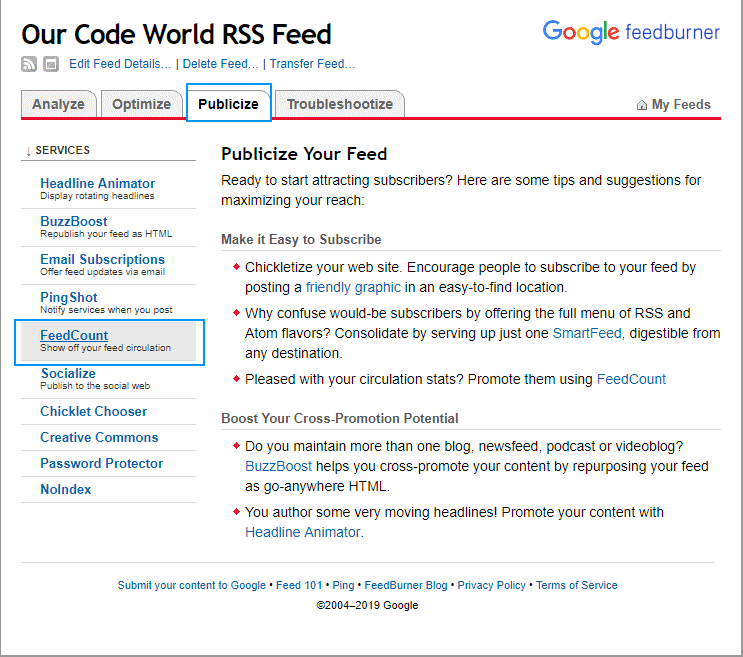Click the Transfer Feed link
Viewport: 743px width, 657px height.
click(x=312, y=63)
